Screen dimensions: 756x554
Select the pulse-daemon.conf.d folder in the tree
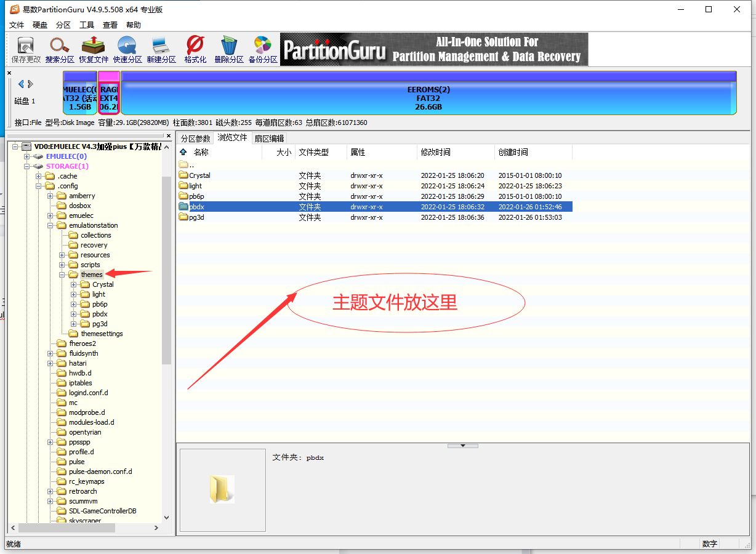pos(100,472)
